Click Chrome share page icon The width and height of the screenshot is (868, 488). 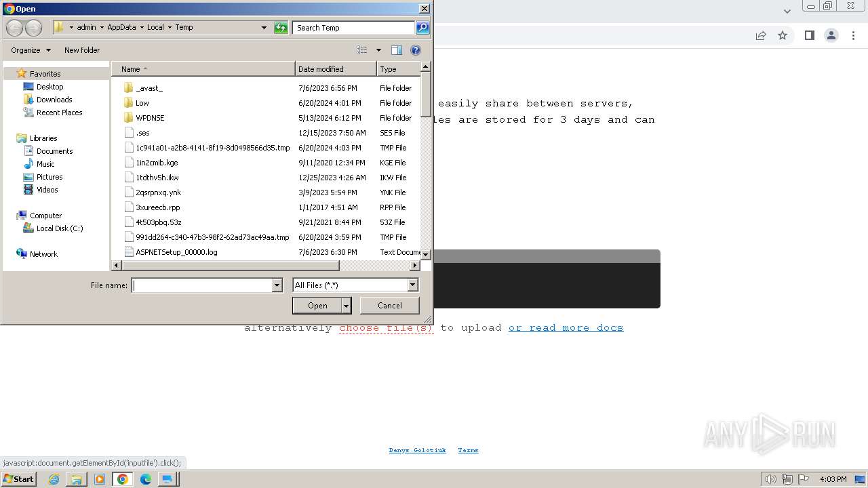pyautogui.click(x=761, y=35)
